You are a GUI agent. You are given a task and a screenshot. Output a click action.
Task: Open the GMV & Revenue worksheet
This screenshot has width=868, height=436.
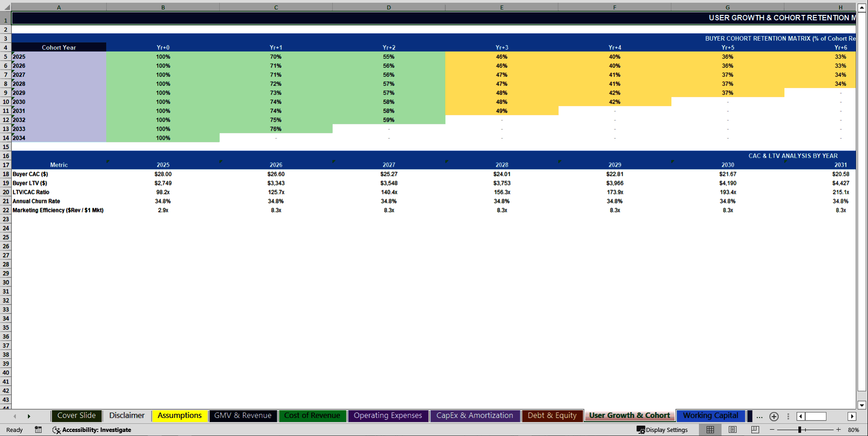click(243, 415)
